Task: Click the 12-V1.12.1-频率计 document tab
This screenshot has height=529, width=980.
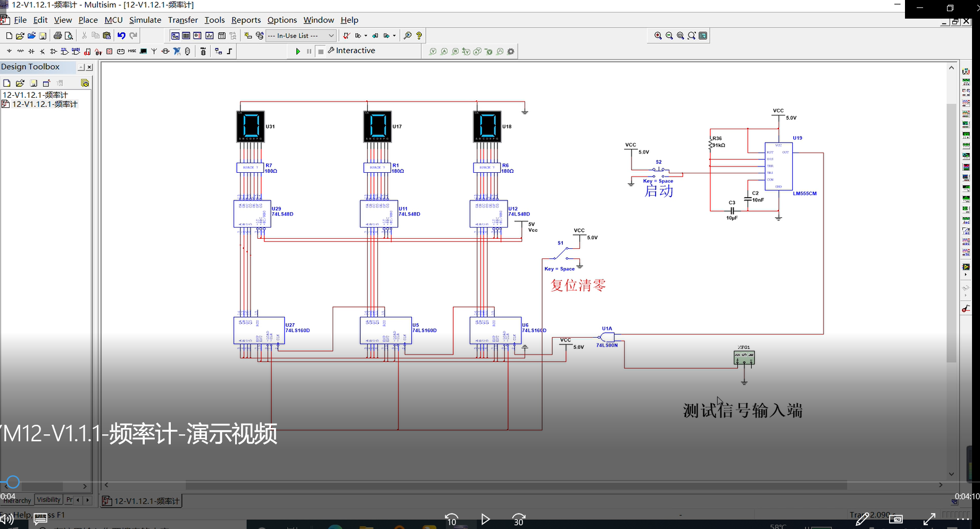Action: point(141,501)
